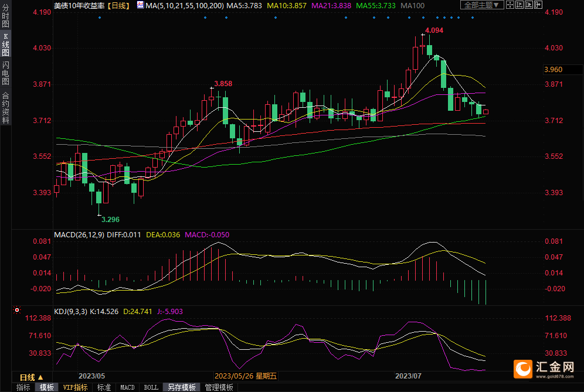
Task: Expand the 日线 period selector
Action: 32,377
